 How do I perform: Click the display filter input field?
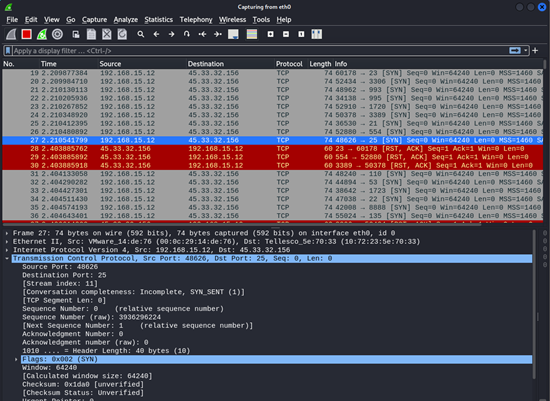pyautogui.click(x=260, y=51)
